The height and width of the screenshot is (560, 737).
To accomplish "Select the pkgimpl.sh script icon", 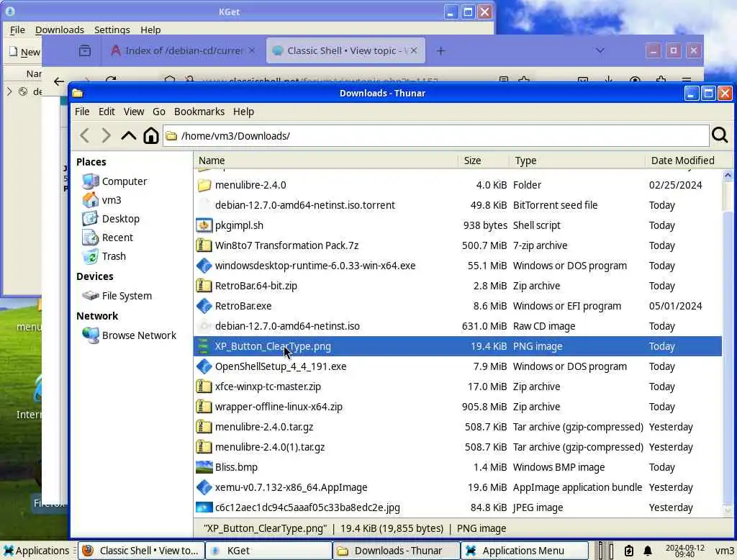I will click(x=204, y=226).
